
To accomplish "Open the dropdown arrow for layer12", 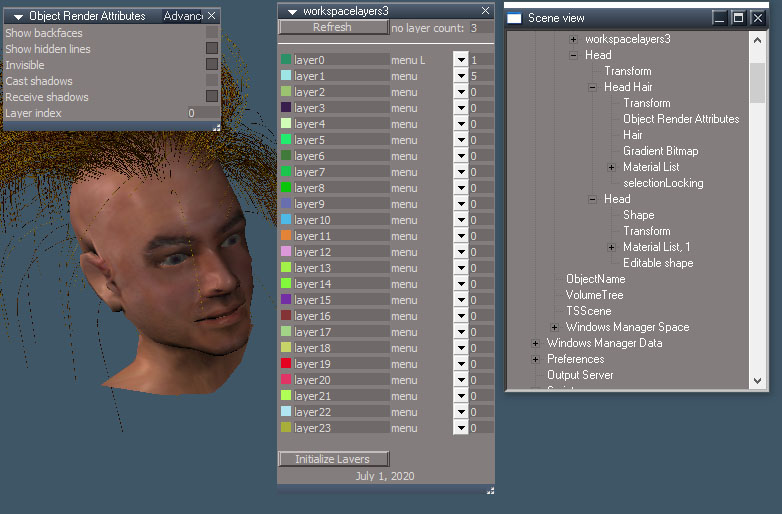I will click(x=461, y=252).
